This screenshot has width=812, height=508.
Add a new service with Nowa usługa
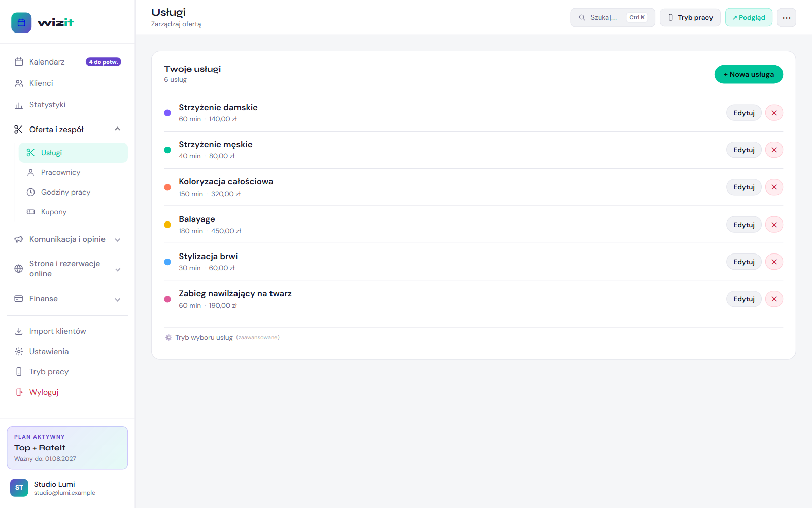point(749,74)
